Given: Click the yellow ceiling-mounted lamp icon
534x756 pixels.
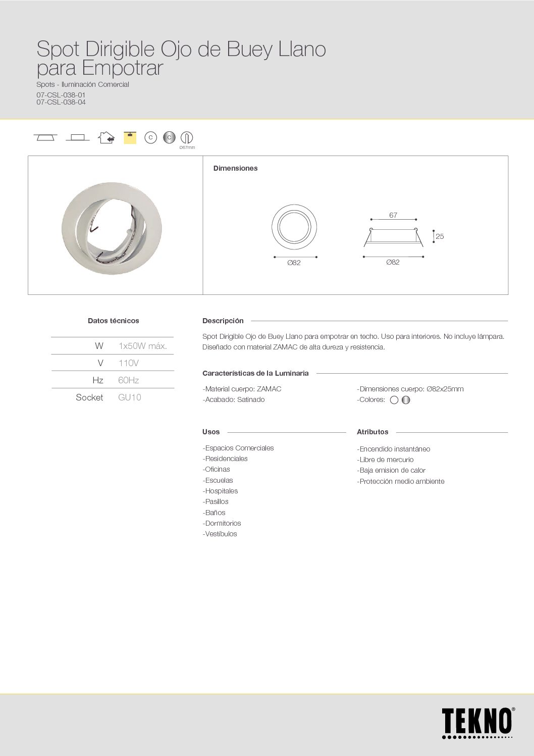Looking at the screenshot, I should pyautogui.click(x=130, y=137).
